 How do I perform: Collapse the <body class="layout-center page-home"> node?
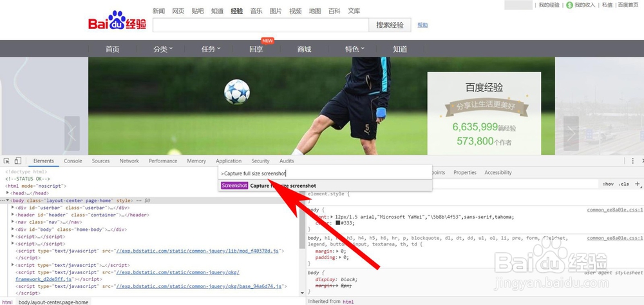7,200
